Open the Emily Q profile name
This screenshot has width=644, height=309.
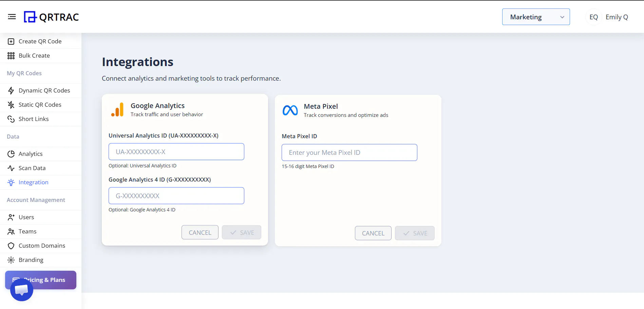617,17
